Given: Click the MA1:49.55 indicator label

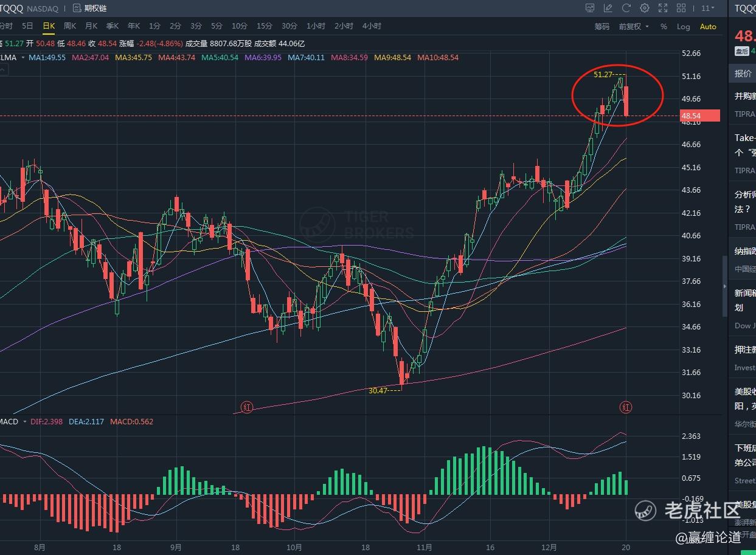Looking at the screenshot, I should [x=47, y=58].
